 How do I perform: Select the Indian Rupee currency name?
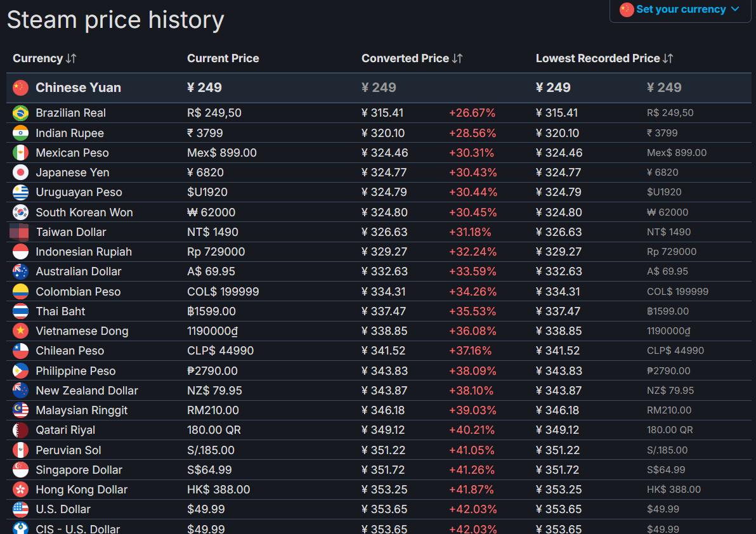69,133
